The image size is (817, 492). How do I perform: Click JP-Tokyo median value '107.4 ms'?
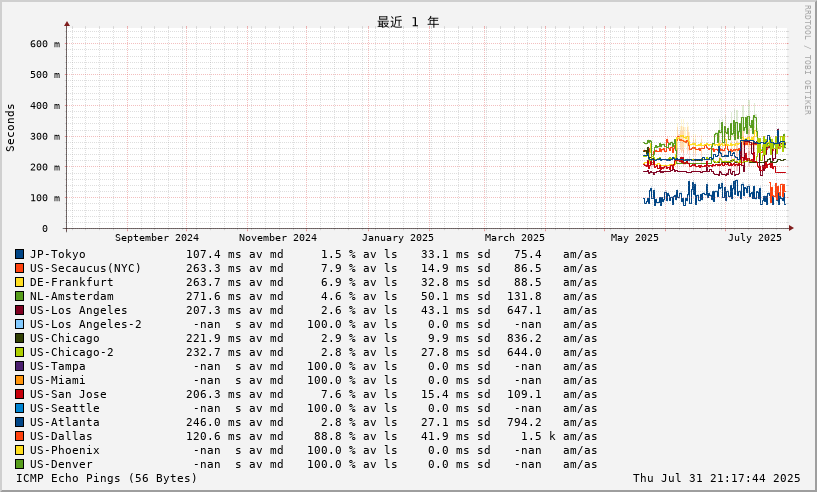[214, 254]
